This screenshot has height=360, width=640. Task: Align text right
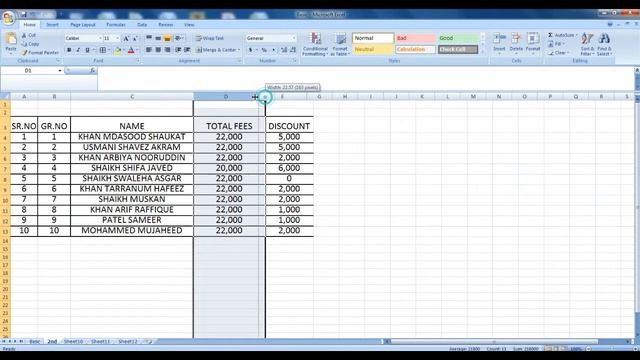[167, 50]
